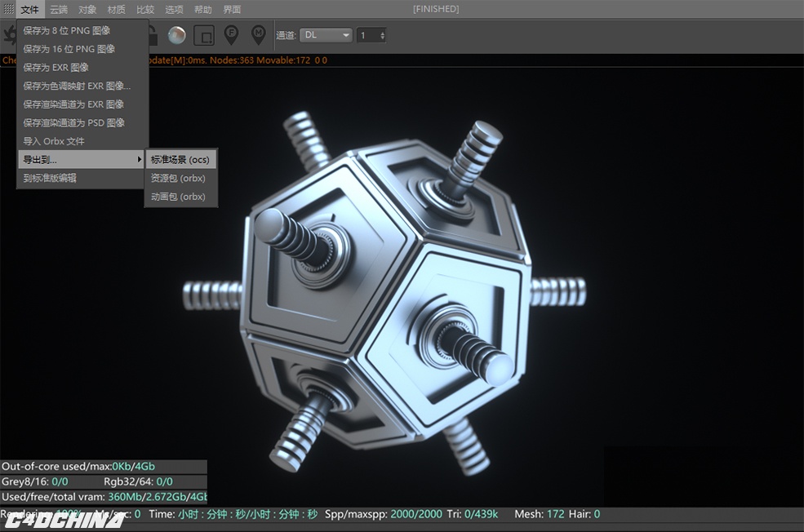Click the Grey8/16: 0/0 status value

coord(35,481)
